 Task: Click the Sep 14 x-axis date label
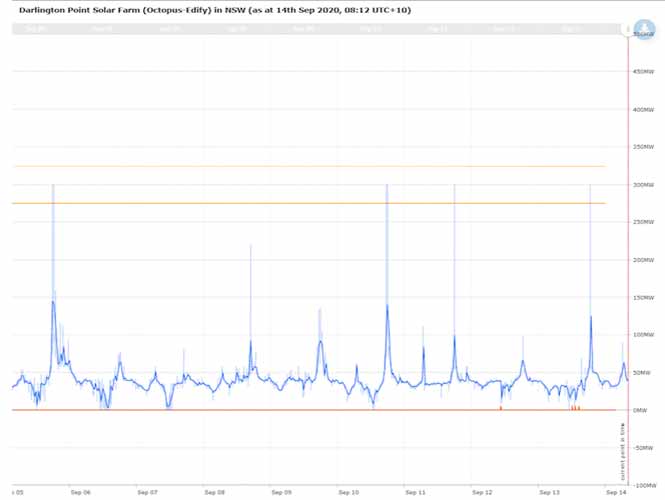click(616, 492)
